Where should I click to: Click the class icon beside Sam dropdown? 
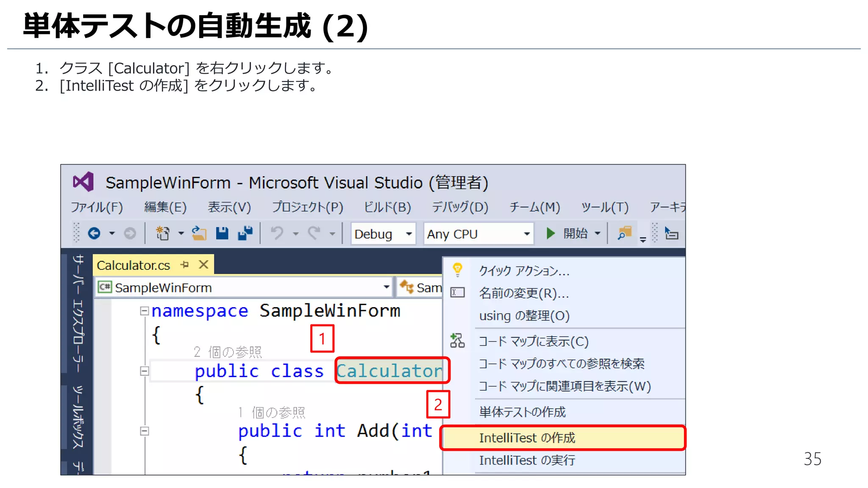pos(406,287)
